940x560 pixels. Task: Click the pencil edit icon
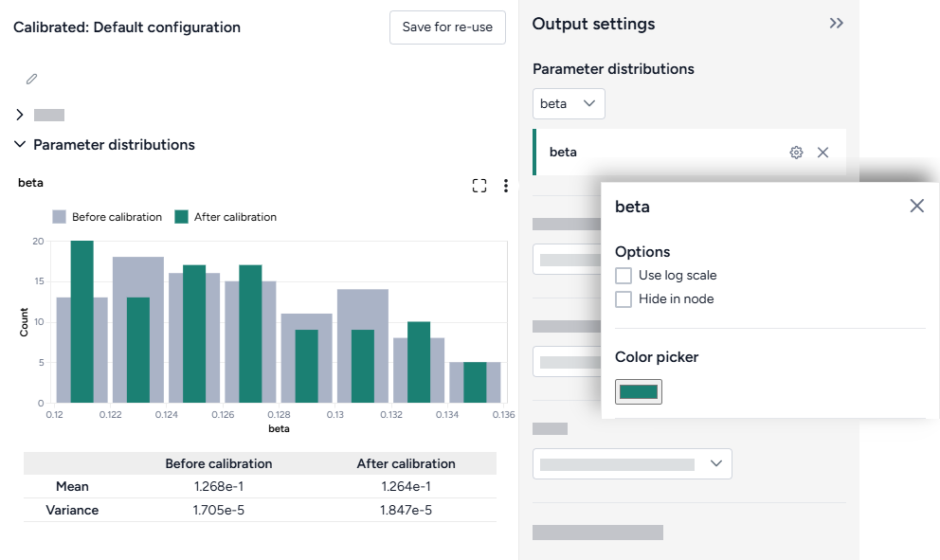pos(31,80)
